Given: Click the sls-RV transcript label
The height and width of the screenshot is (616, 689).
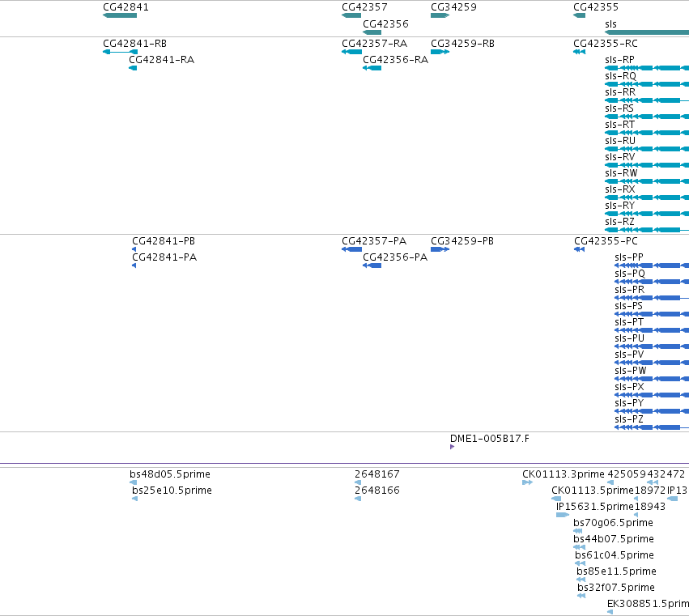Looking at the screenshot, I should coord(620,157).
